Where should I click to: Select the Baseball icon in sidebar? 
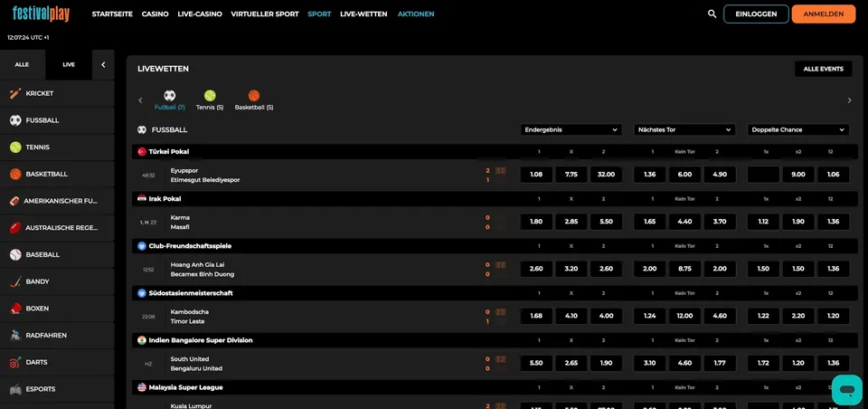tap(15, 255)
